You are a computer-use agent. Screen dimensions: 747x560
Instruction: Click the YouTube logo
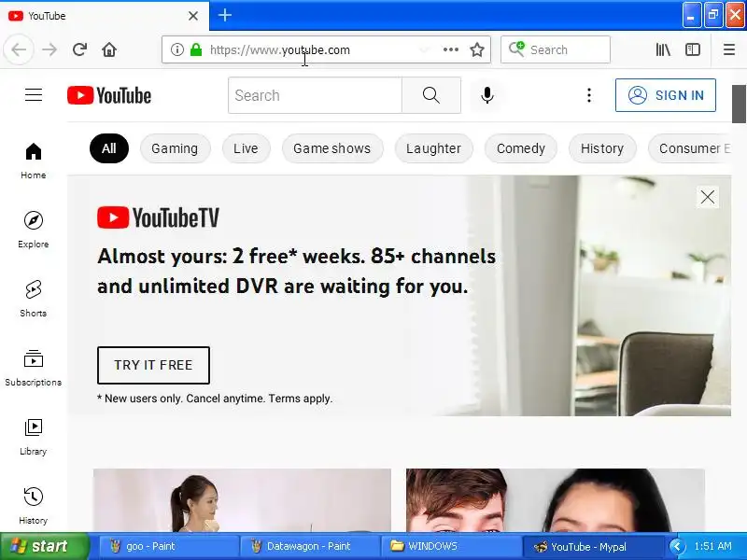(109, 95)
